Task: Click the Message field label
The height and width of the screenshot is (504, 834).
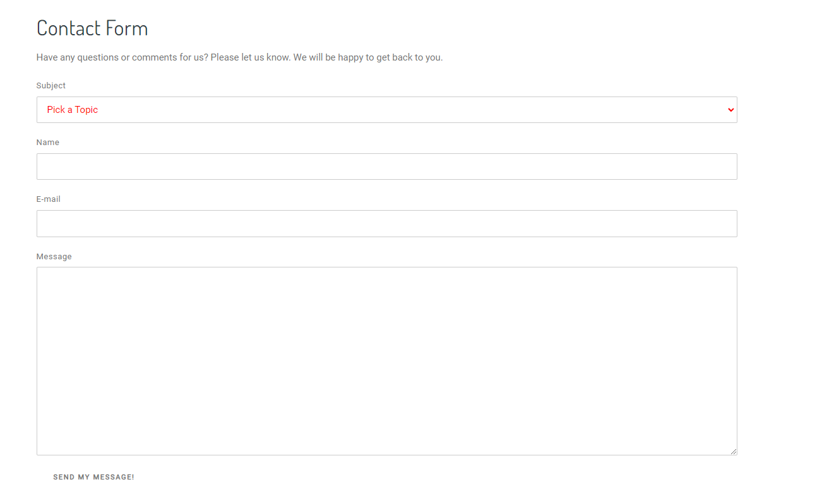Action: click(54, 257)
